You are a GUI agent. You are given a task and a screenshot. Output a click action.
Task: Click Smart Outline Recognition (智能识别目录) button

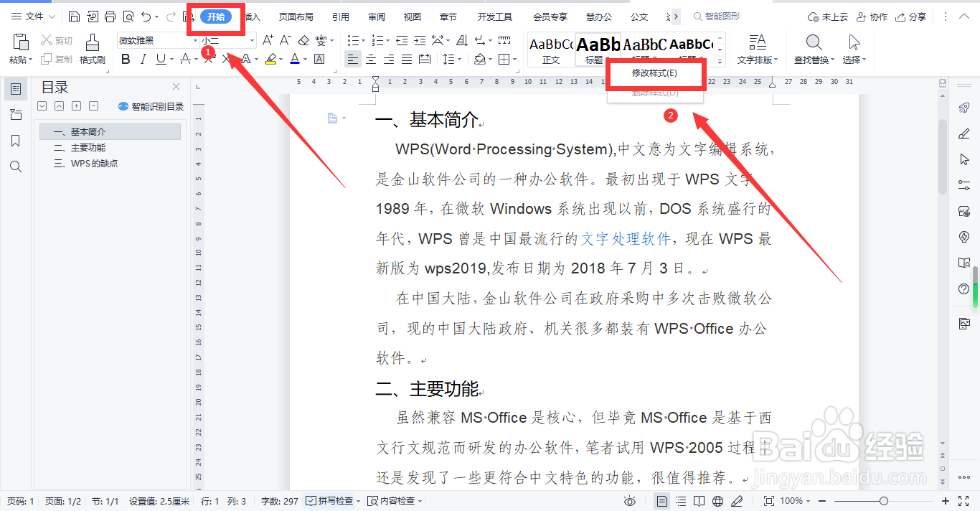pyautogui.click(x=151, y=106)
